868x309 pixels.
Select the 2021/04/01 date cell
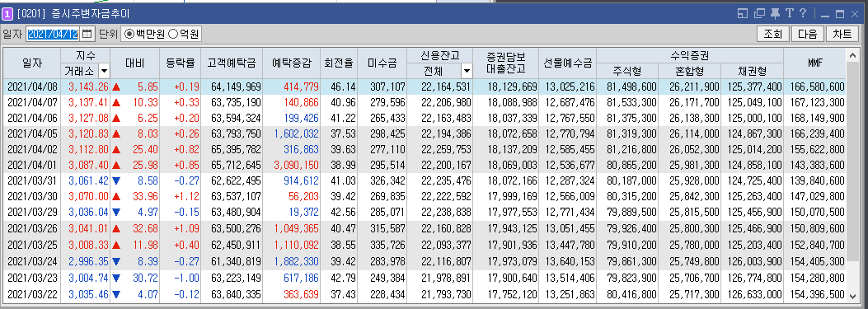pos(32,165)
